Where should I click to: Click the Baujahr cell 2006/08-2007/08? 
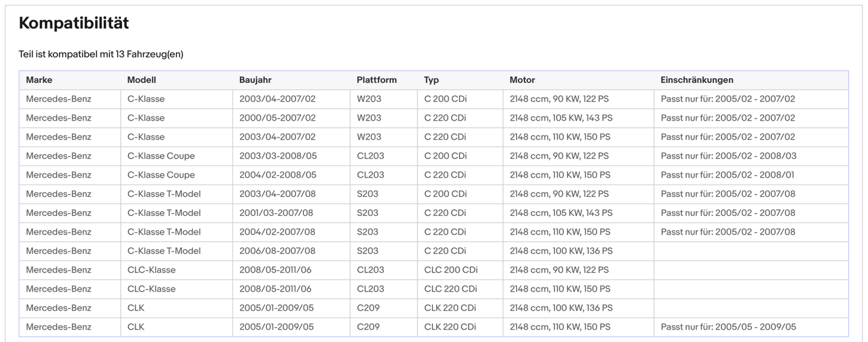pos(277,251)
